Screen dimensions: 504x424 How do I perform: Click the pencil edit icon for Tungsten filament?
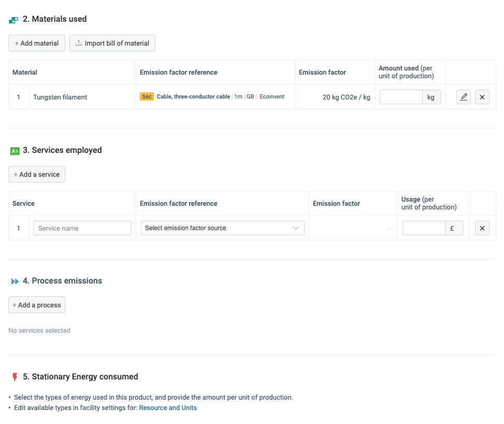[x=464, y=97]
